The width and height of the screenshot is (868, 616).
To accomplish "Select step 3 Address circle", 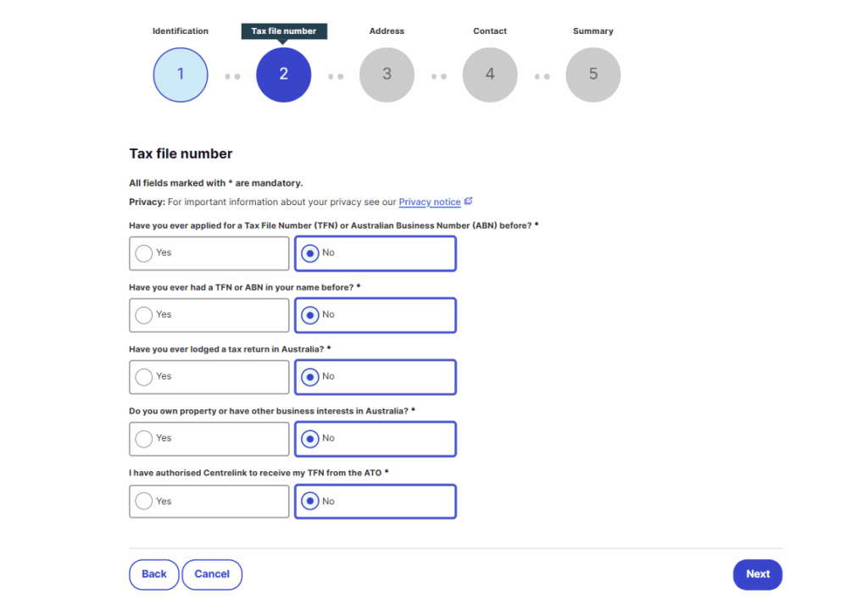I will (387, 75).
